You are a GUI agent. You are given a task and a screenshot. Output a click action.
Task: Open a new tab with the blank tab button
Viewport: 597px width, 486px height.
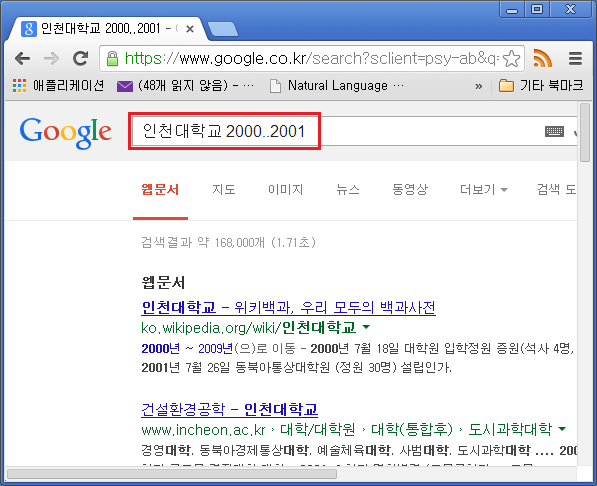tap(223, 29)
